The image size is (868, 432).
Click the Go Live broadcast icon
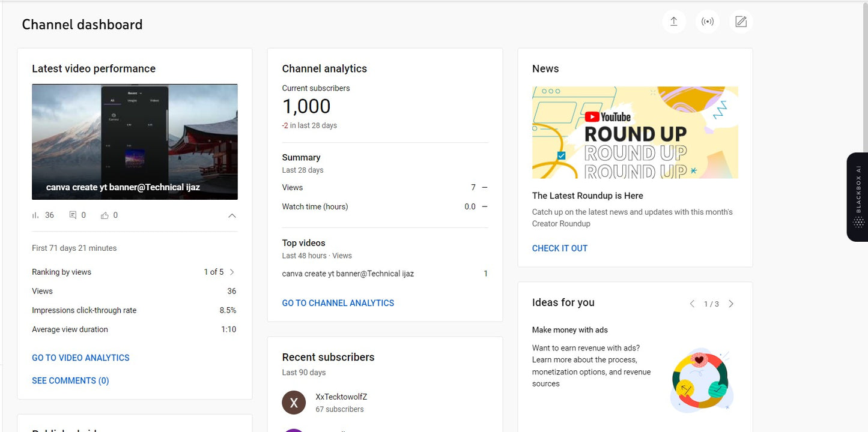tap(708, 21)
